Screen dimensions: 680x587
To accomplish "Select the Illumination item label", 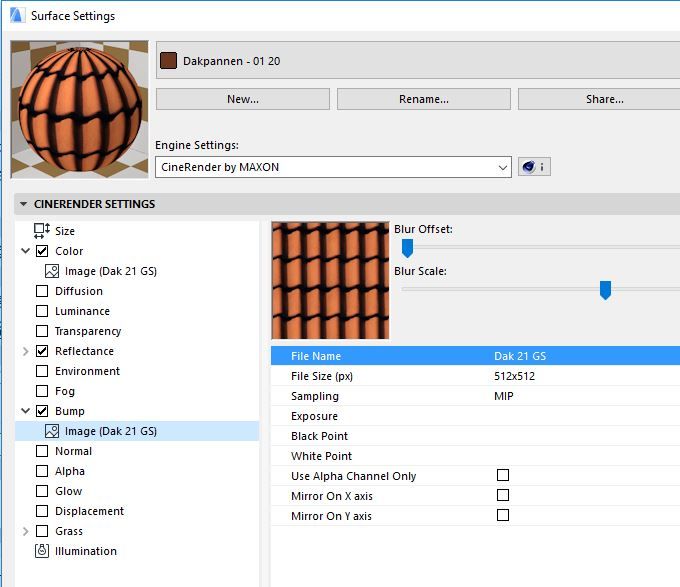I will (86, 551).
